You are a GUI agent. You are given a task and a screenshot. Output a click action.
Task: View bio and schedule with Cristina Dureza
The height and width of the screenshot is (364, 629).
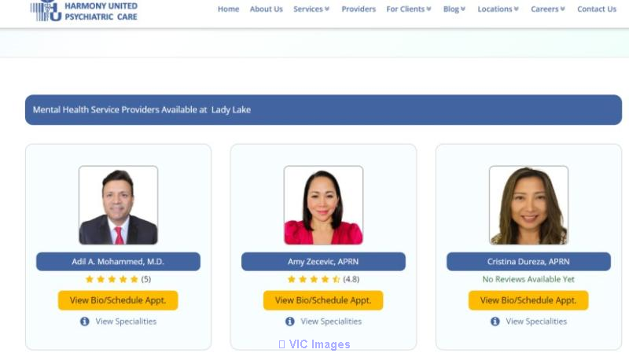coord(528,300)
